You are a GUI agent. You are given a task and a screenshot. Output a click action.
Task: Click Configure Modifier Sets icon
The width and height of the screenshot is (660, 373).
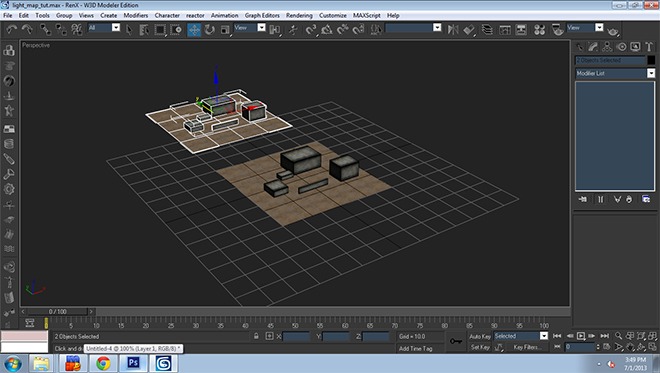[x=646, y=199]
